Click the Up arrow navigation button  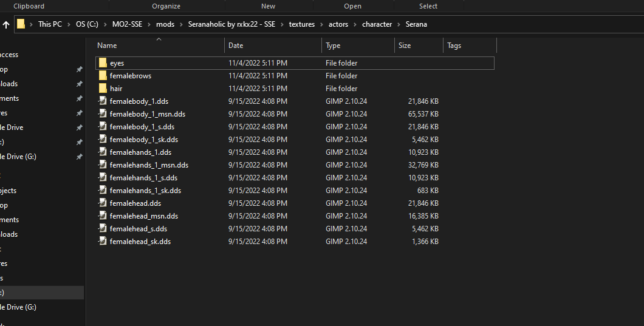point(6,24)
